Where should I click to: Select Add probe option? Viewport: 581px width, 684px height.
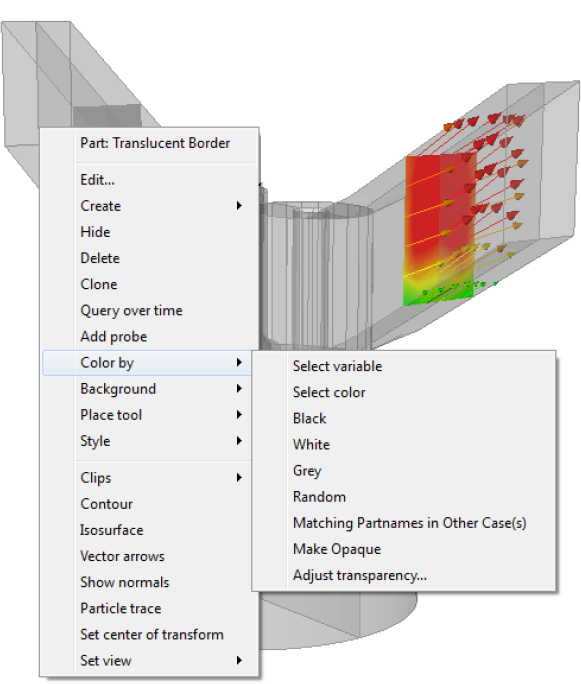point(114,337)
